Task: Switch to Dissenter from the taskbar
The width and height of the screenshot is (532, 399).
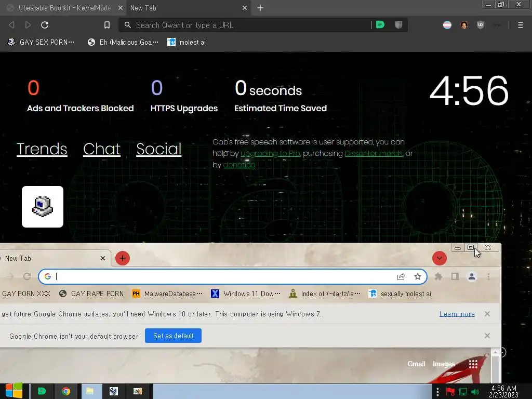Action: point(42,391)
